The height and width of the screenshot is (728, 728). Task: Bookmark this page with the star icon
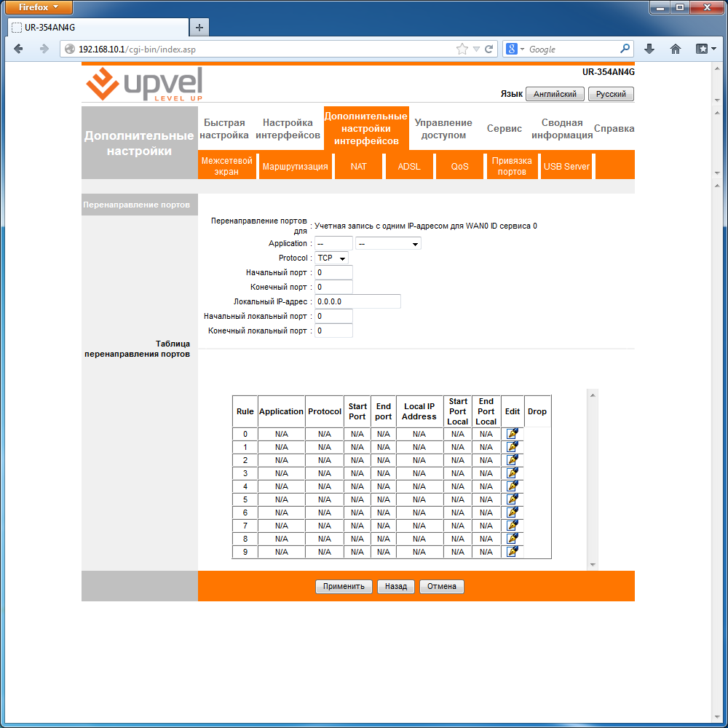[x=462, y=49]
